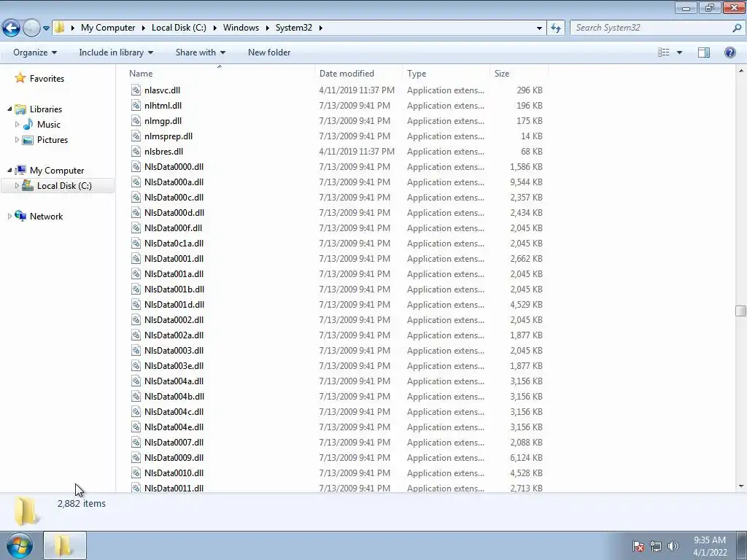747x560 pixels.
Task: Open Action Center flag tray icon
Action: 638,546
